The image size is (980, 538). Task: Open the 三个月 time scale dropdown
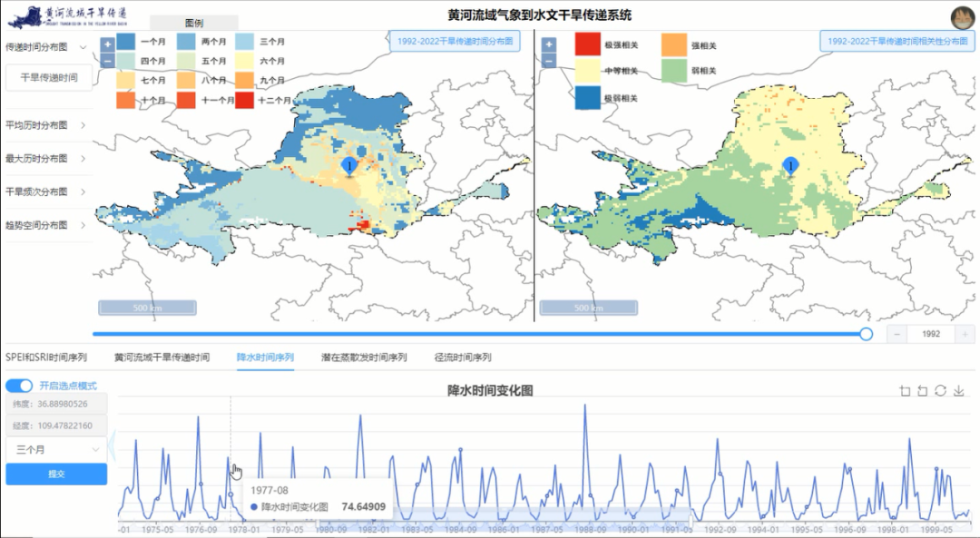56,449
